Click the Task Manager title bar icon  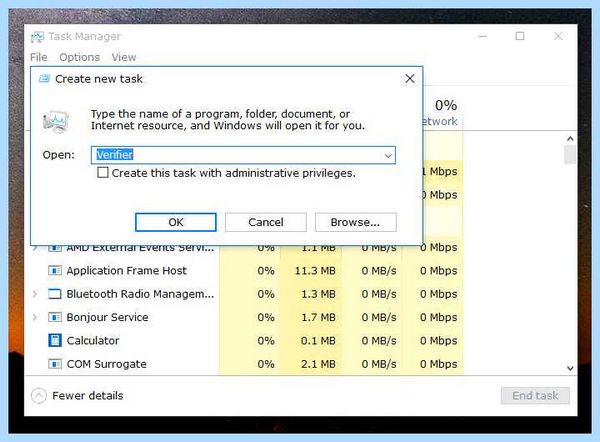37,37
